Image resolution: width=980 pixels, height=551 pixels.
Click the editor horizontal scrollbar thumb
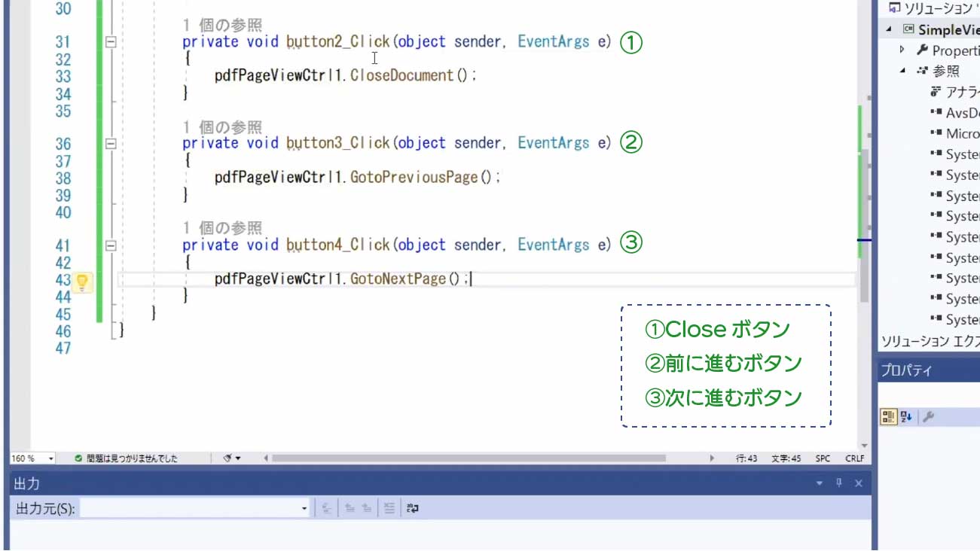point(469,458)
